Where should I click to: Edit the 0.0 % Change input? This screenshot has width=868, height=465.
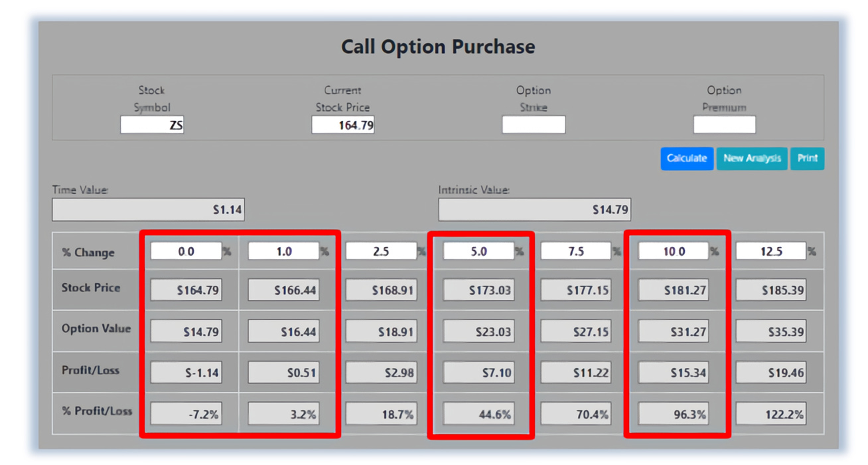point(186,251)
